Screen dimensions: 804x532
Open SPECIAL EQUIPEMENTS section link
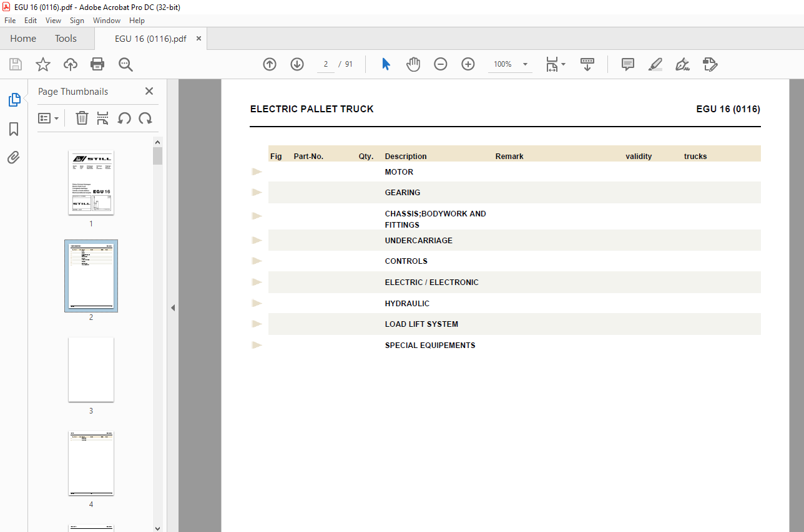click(x=430, y=346)
